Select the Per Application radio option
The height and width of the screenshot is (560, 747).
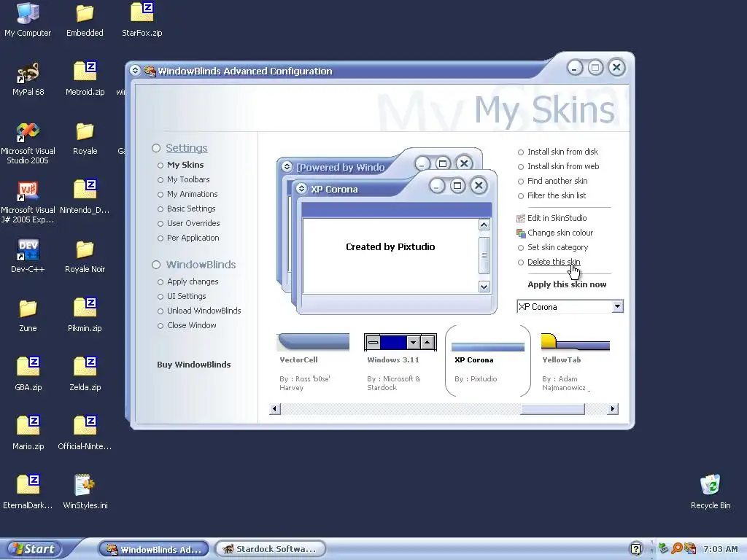(160, 238)
